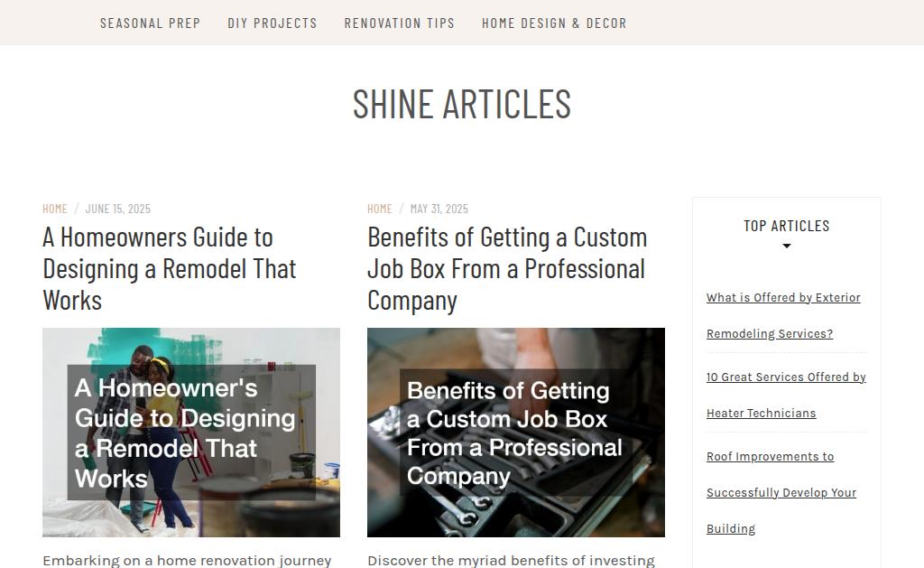This screenshot has width=924, height=568.
Task: Open the Home category above the May 31 post
Action: (x=380, y=209)
